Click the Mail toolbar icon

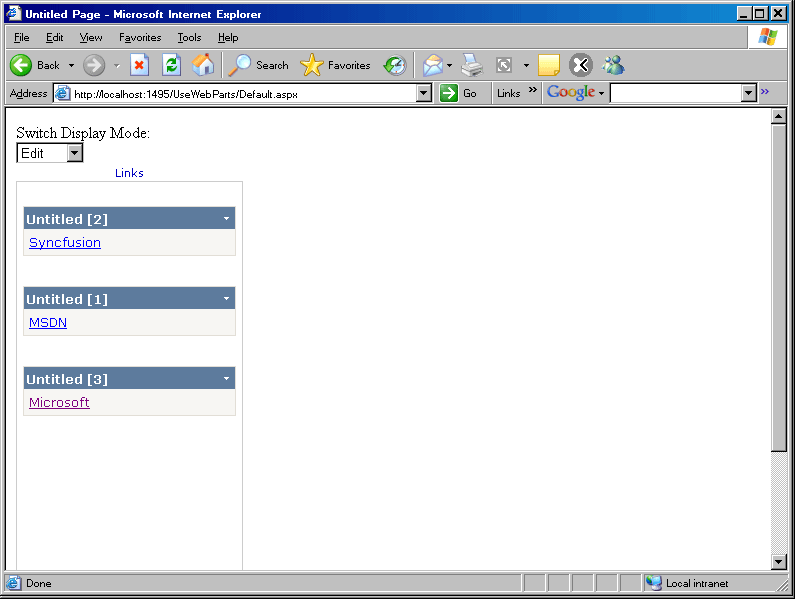[432, 65]
